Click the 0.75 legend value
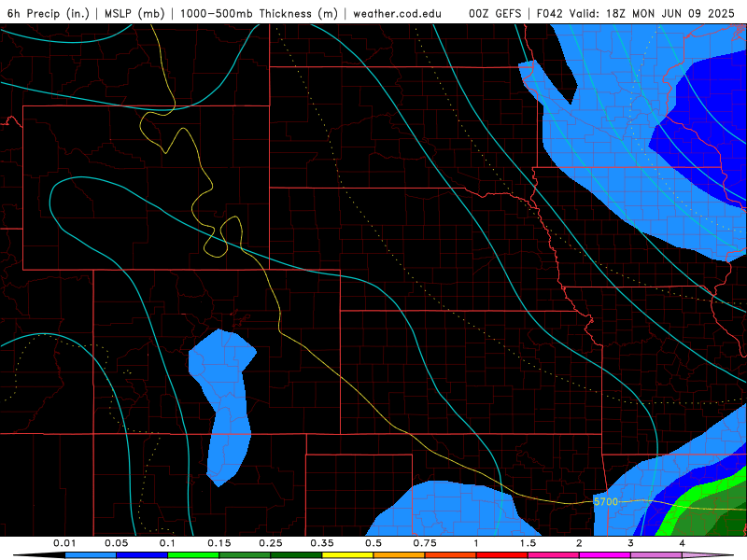 click(x=425, y=543)
